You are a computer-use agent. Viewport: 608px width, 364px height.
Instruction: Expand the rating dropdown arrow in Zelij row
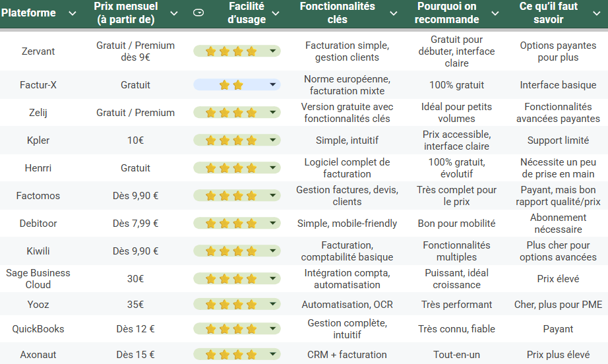[x=273, y=113]
